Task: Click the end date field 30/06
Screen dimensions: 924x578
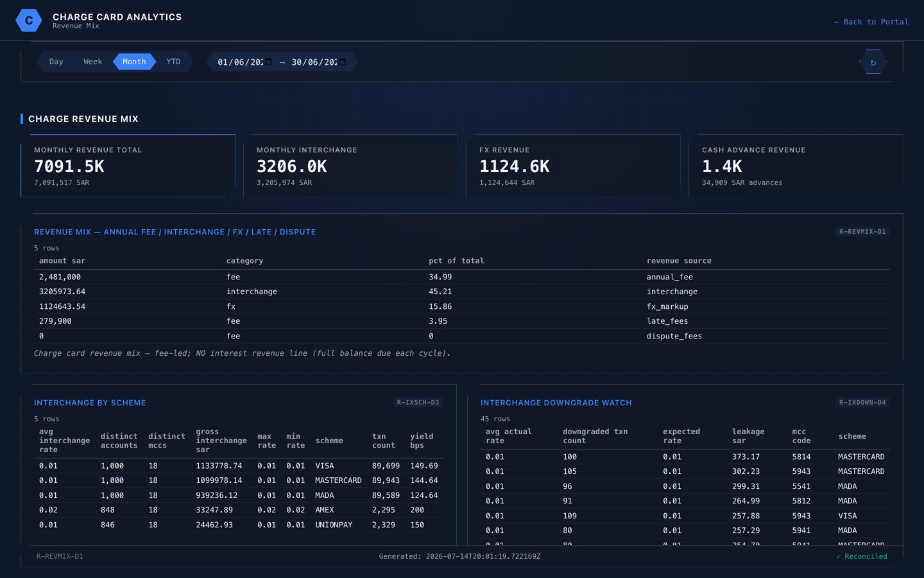Action: click(319, 62)
